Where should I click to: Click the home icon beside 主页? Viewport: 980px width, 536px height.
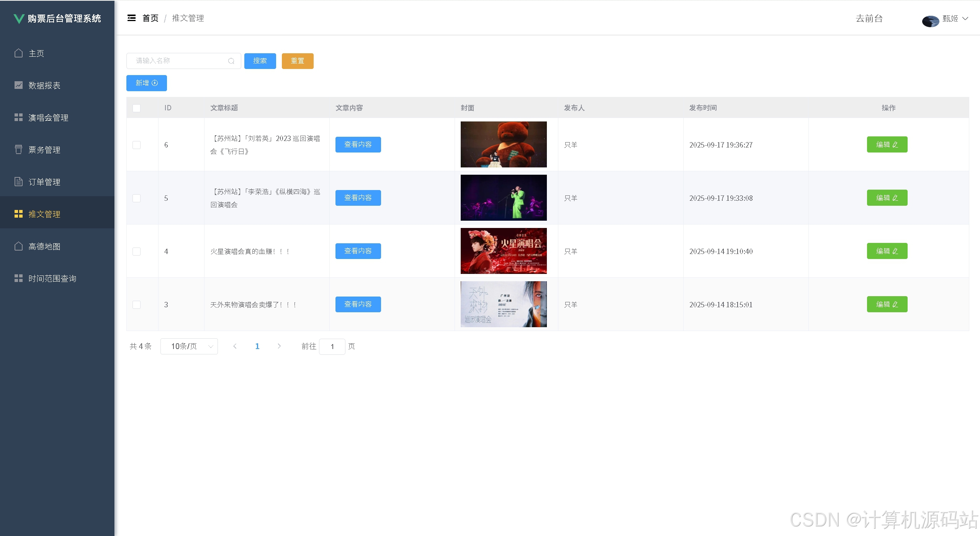[x=18, y=53]
